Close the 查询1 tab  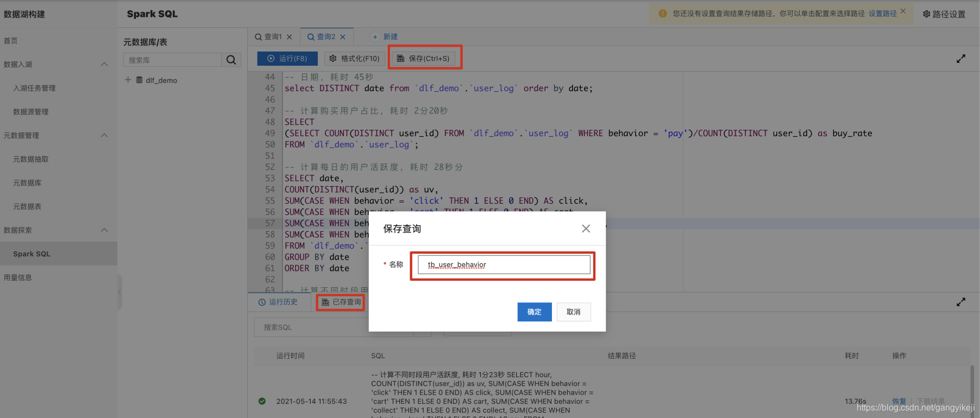tap(290, 37)
